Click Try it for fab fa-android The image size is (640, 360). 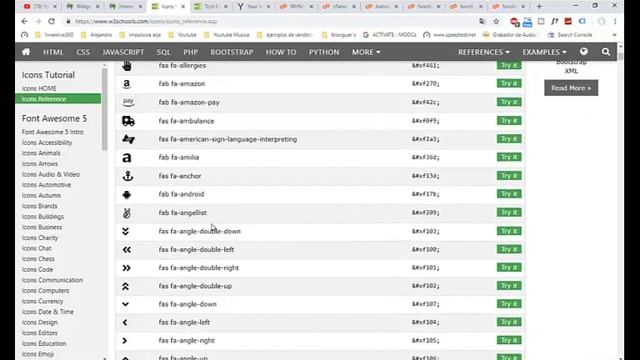509,194
